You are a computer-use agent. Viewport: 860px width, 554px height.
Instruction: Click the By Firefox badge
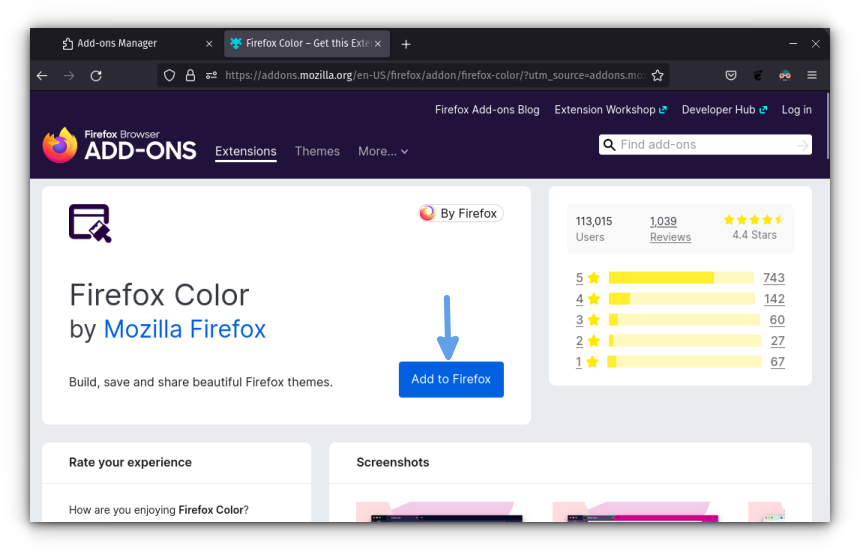(x=461, y=213)
